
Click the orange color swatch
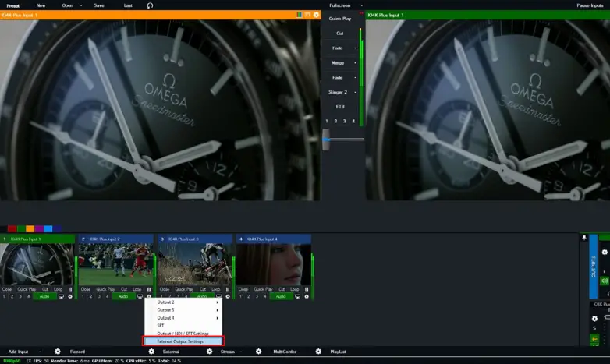click(x=30, y=228)
